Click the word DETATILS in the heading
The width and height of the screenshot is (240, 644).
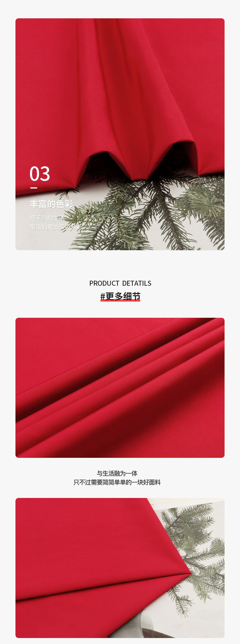[137, 283]
